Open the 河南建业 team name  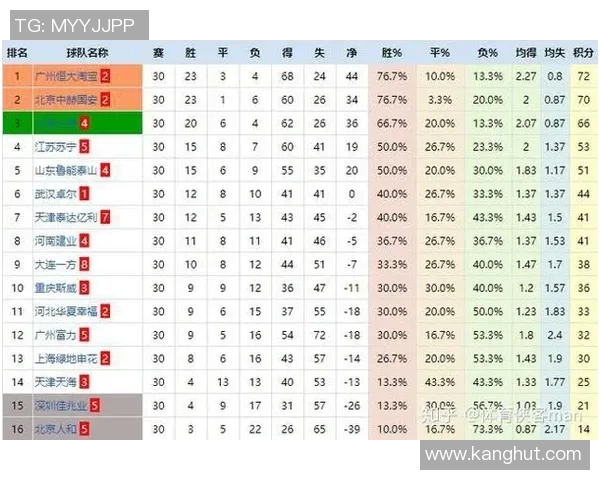(56, 241)
